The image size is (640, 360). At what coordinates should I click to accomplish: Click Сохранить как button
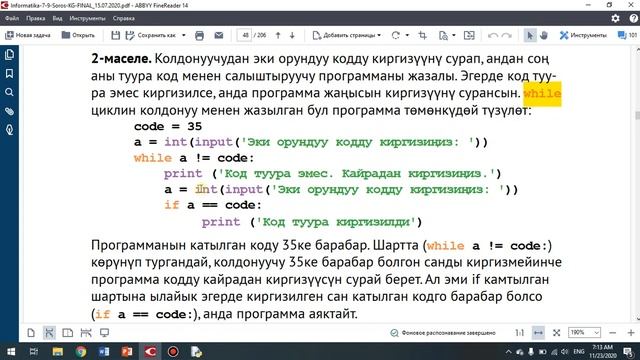(151, 36)
